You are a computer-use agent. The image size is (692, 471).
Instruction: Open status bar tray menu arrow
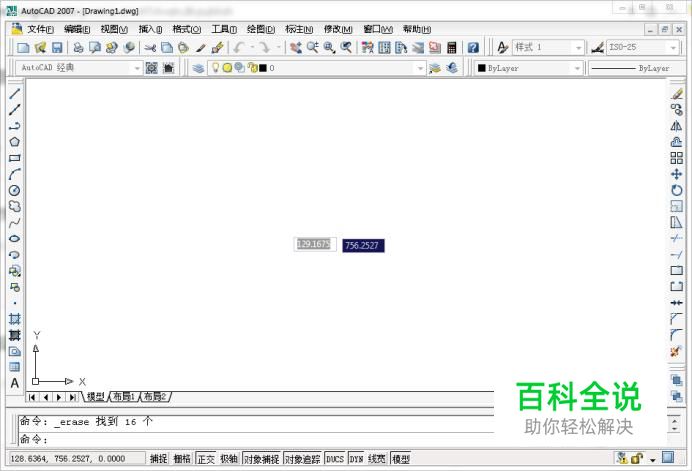tap(653, 460)
